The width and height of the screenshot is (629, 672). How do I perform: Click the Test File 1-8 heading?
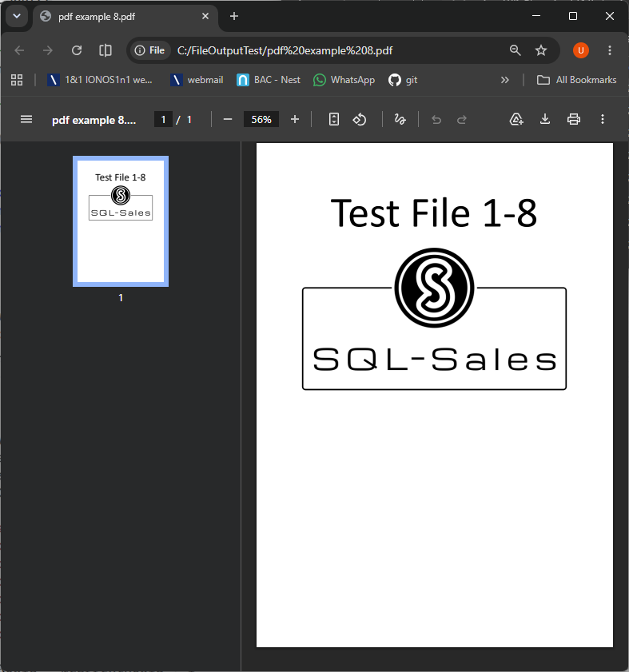pos(434,213)
